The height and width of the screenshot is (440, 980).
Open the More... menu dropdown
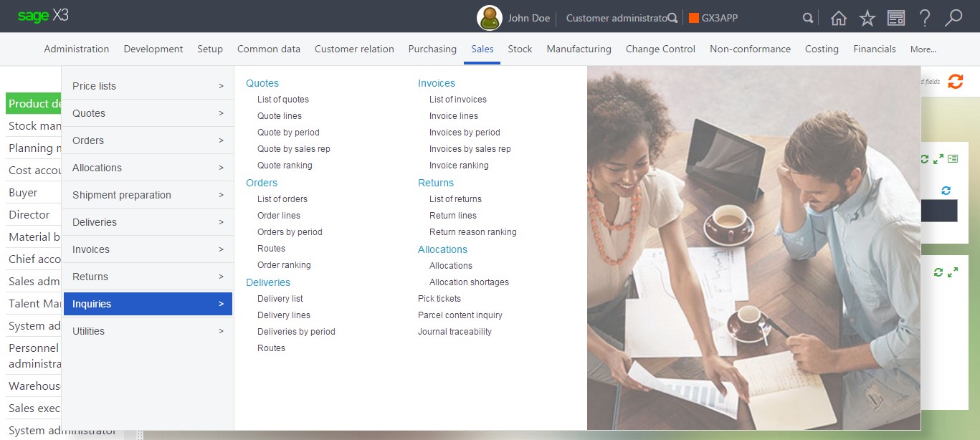pyautogui.click(x=923, y=49)
